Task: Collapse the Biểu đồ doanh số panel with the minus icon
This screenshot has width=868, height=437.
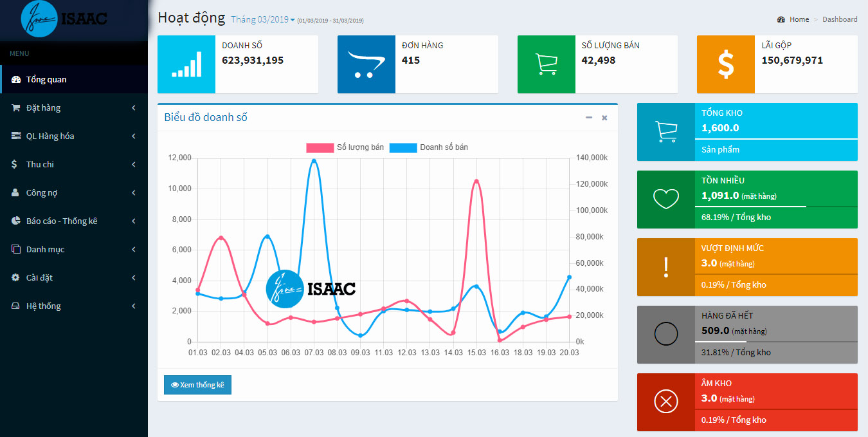Action: click(589, 118)
